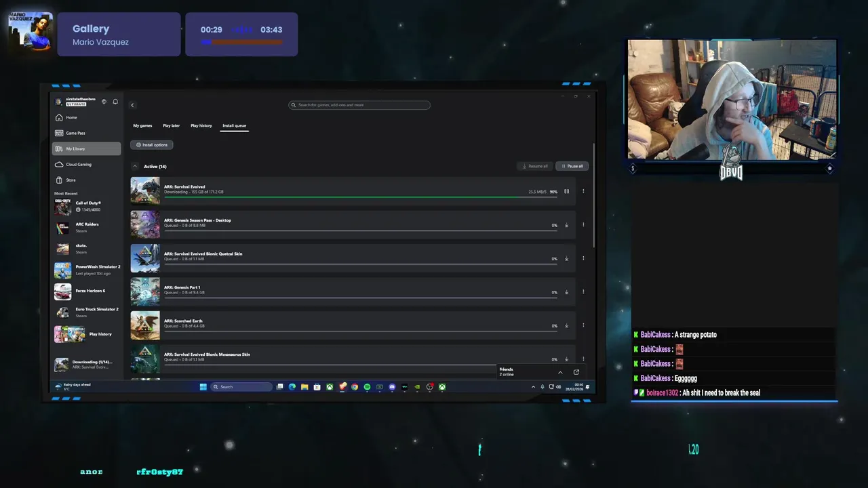Open the weather widget on taskbar

73,386
